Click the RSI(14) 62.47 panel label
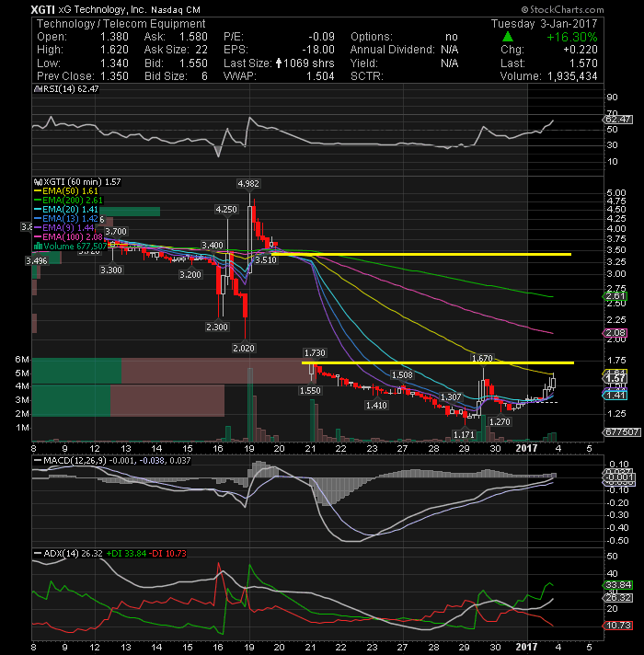 [x=71, y=89]
